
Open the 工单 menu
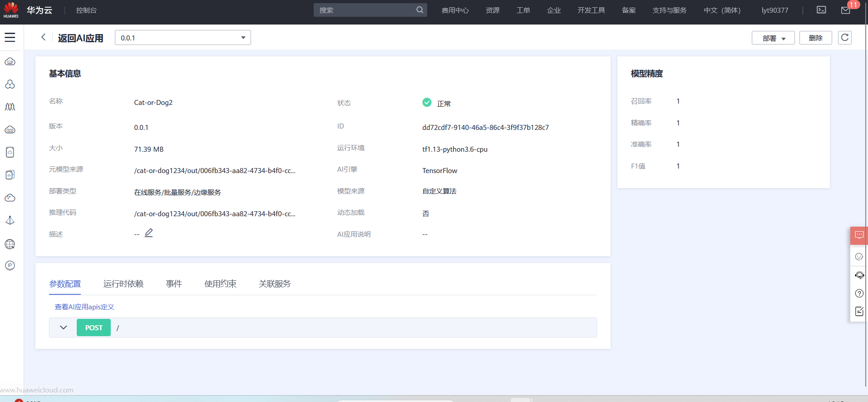tap(523, 10)
